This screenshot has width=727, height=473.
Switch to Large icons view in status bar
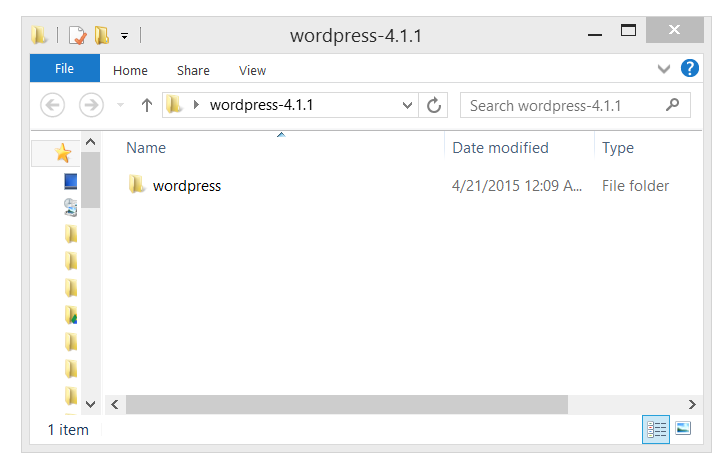pos(683,428)
